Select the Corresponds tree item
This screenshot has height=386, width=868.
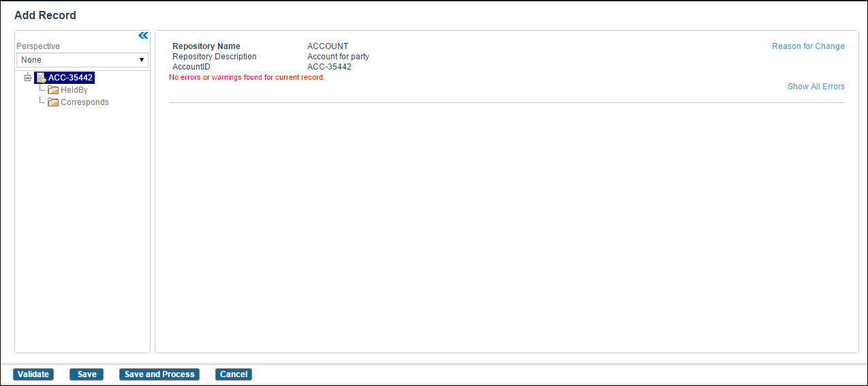[85, 102]
